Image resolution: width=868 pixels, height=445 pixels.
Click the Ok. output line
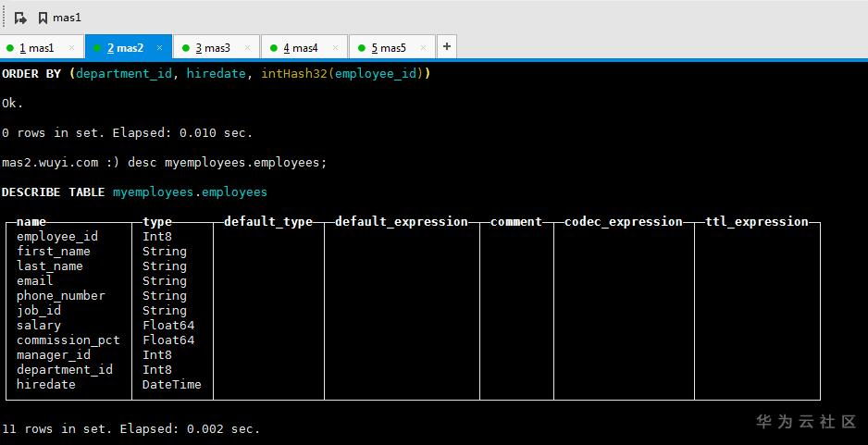(x=12, y=103)
